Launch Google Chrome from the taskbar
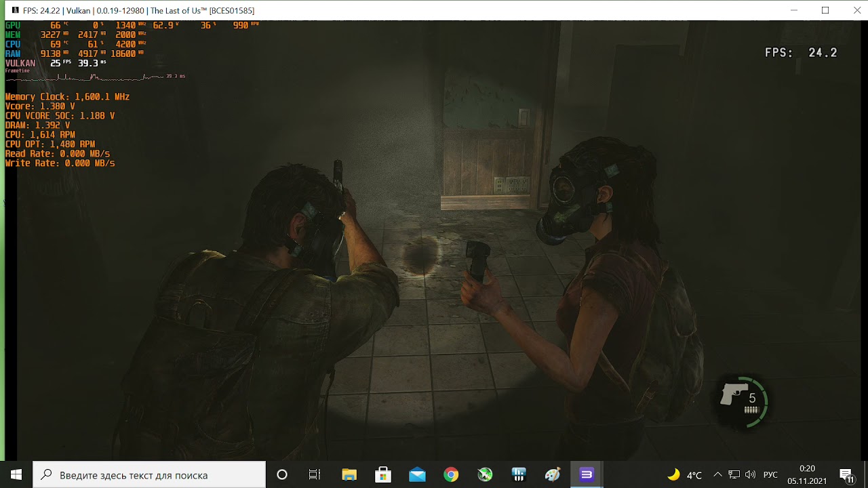The width and height of the screenshot is (868, 488). point(451,474)
